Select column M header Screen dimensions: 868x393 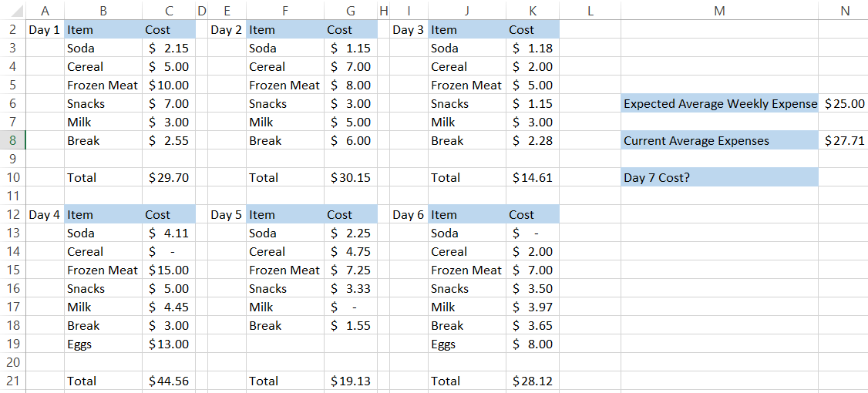pyautogui.click(x=719, y=11)
